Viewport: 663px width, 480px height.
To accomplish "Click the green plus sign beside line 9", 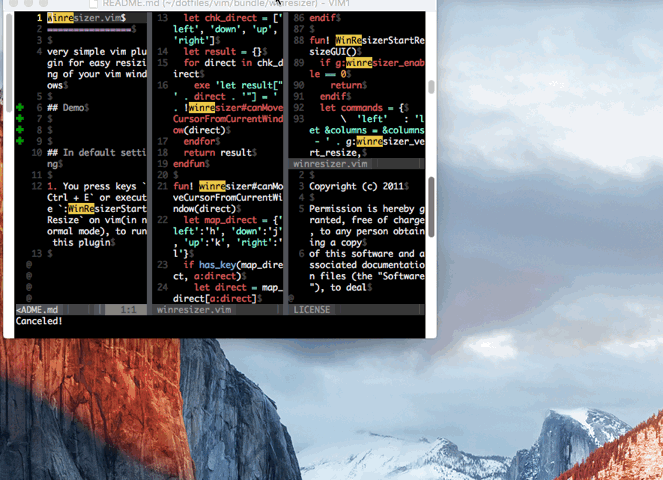I will tap(20, 141).
